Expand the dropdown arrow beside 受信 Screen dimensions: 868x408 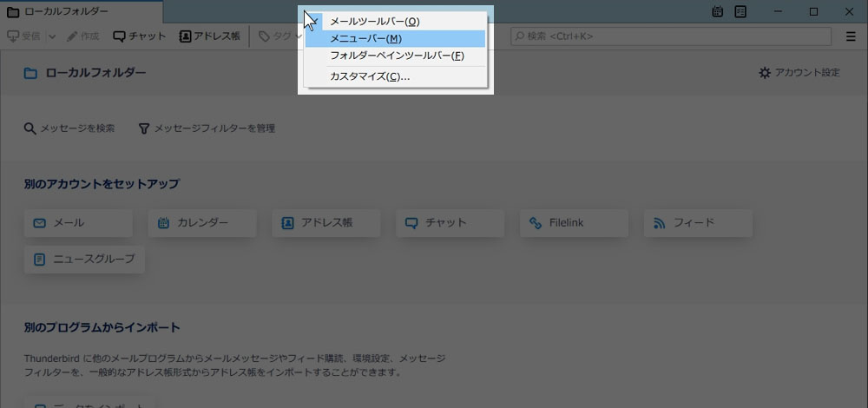51,36
